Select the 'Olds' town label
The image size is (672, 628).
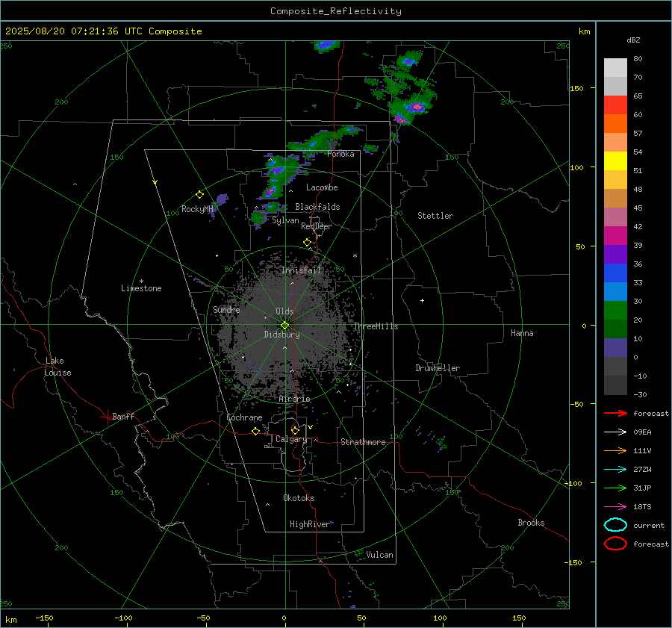[x=284, y=311]
